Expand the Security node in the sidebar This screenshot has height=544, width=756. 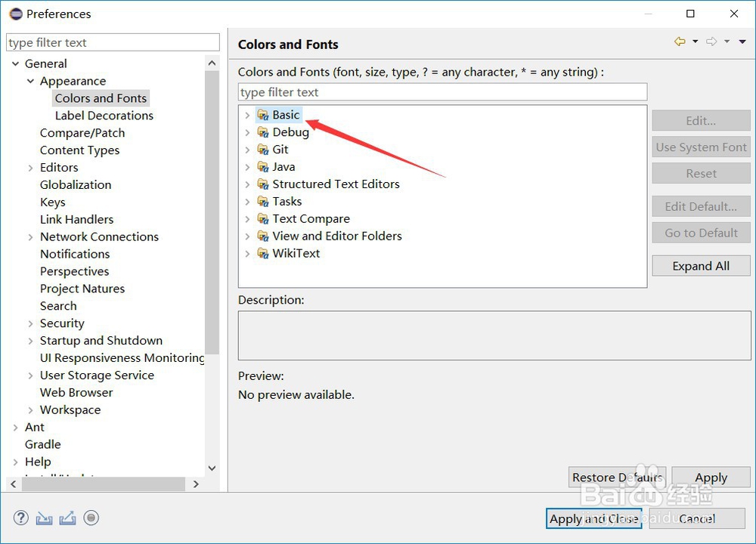coord(30,323)
